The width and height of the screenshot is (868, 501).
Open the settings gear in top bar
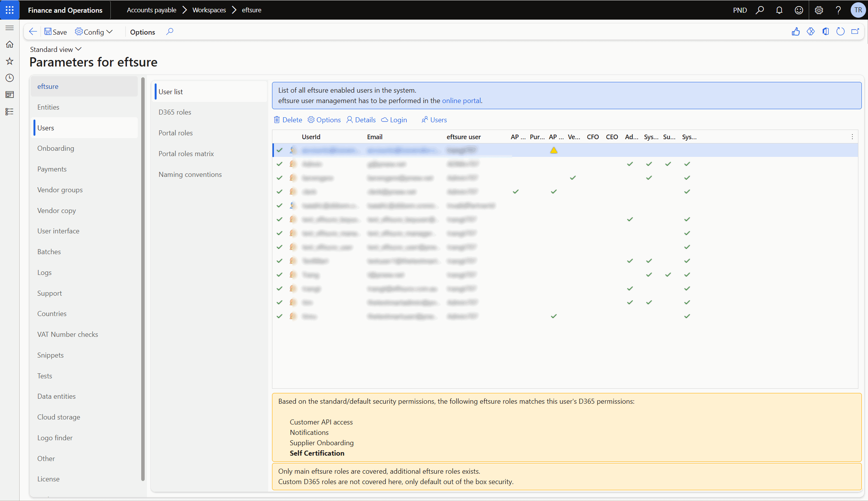(819, 10)
